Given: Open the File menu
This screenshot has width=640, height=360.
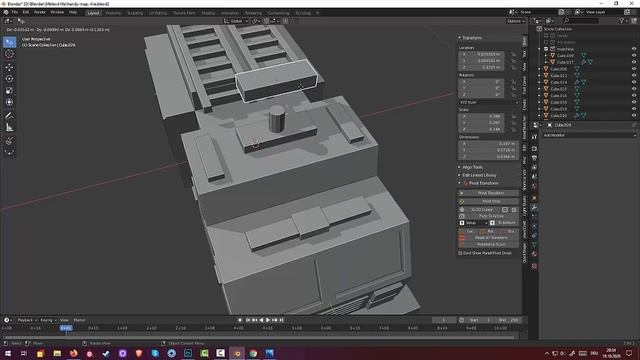Looking at the screenshot, I should 15,12.
